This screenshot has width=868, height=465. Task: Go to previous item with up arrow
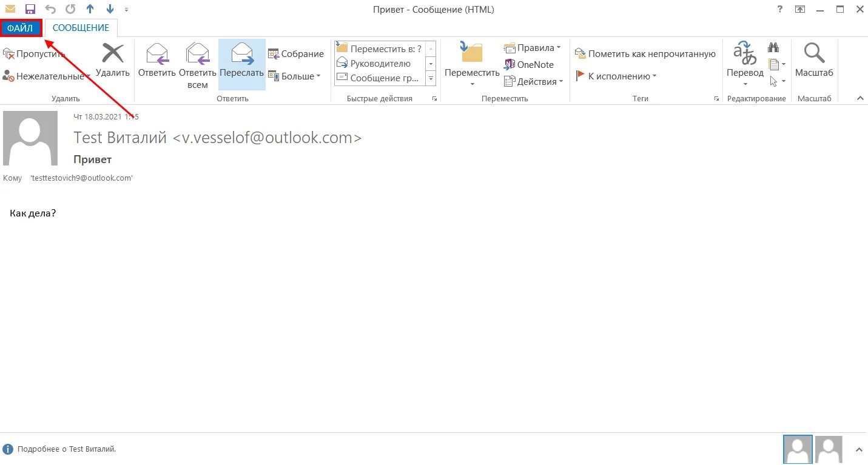pyautogui.click(x=90, y=9)
